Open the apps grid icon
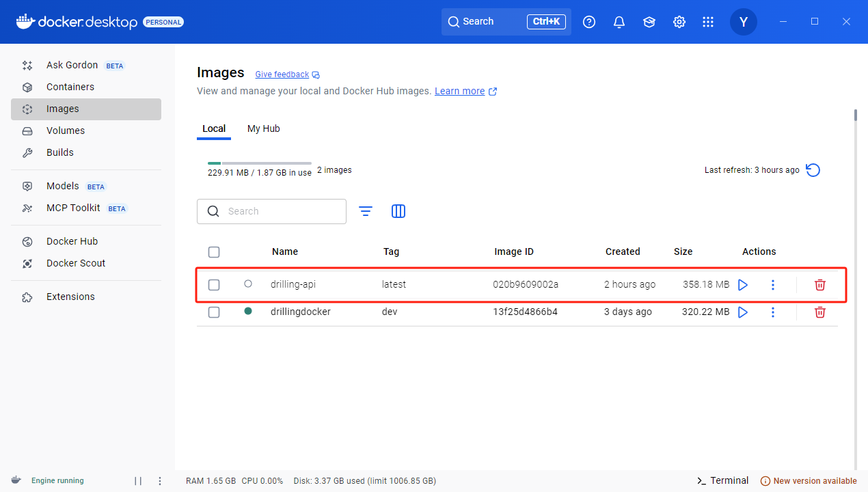This screenshot has width=868, height=492. point(708,22)
